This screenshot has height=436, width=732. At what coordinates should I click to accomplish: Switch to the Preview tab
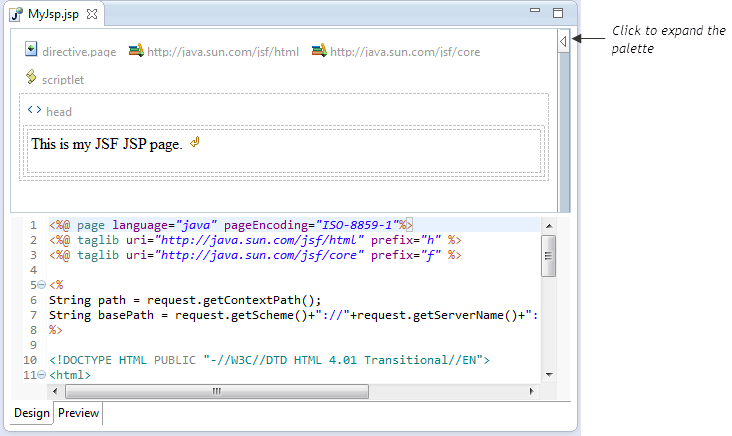click(78, 413)
